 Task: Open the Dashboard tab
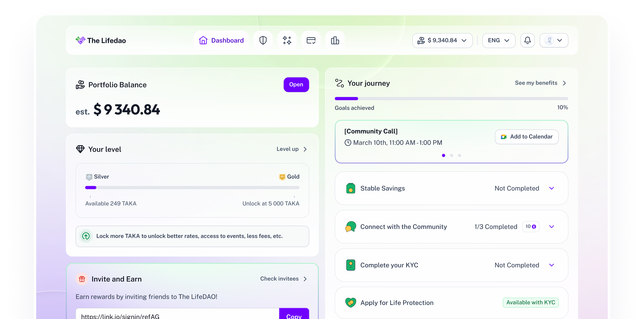click(221, 40)
